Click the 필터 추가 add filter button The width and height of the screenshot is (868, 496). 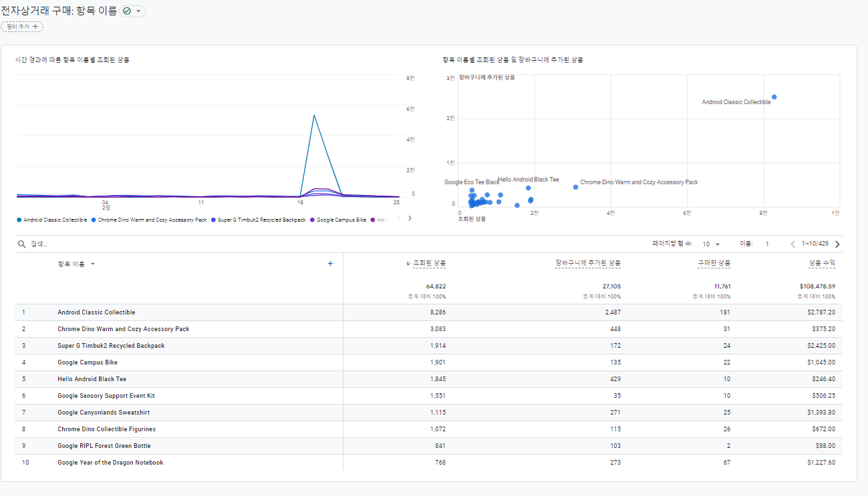click(x=22, y=27)
